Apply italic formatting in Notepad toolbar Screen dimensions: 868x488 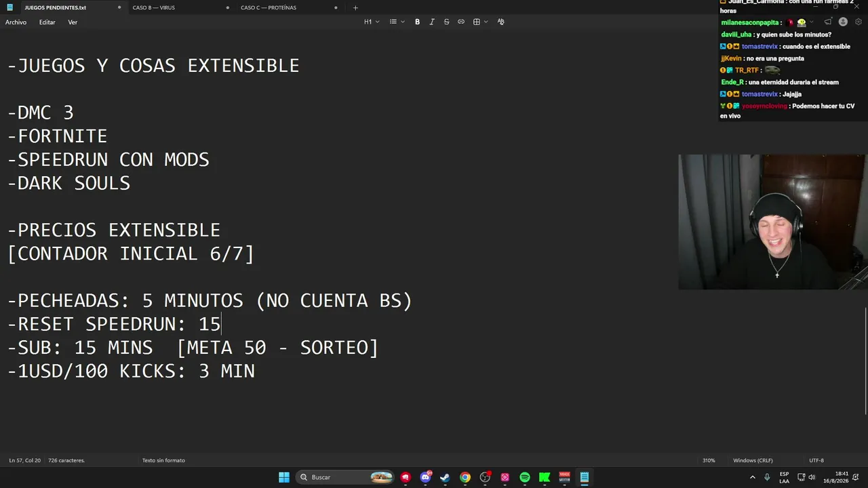point(432,22)
